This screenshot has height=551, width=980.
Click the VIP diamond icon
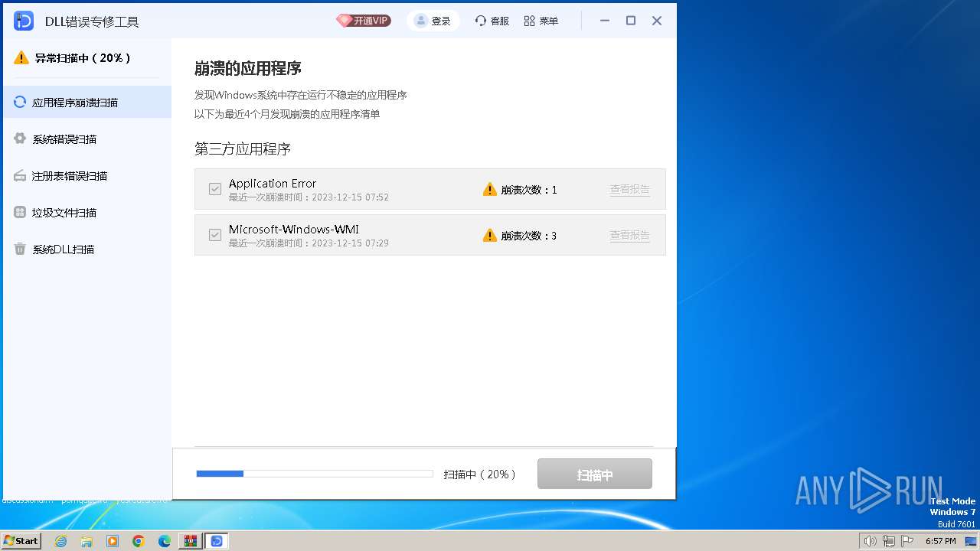pyautogui.click(x=344, y=21)
